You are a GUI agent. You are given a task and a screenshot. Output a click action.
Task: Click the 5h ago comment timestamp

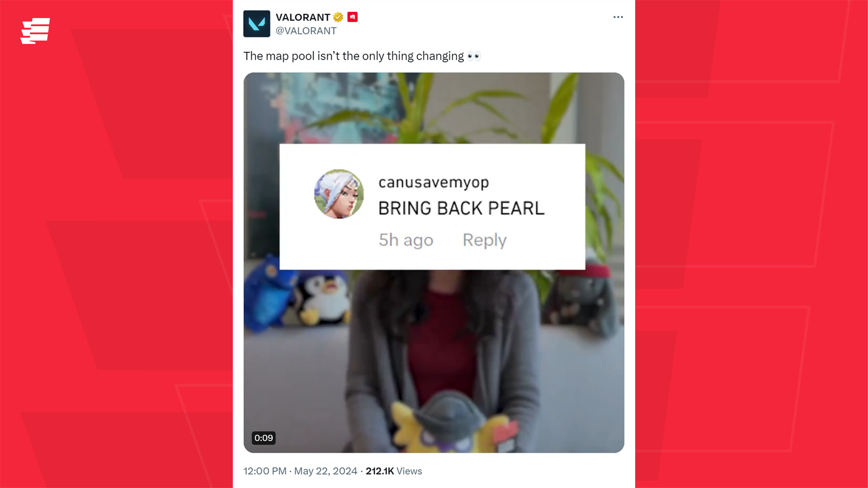coord(406,240)
